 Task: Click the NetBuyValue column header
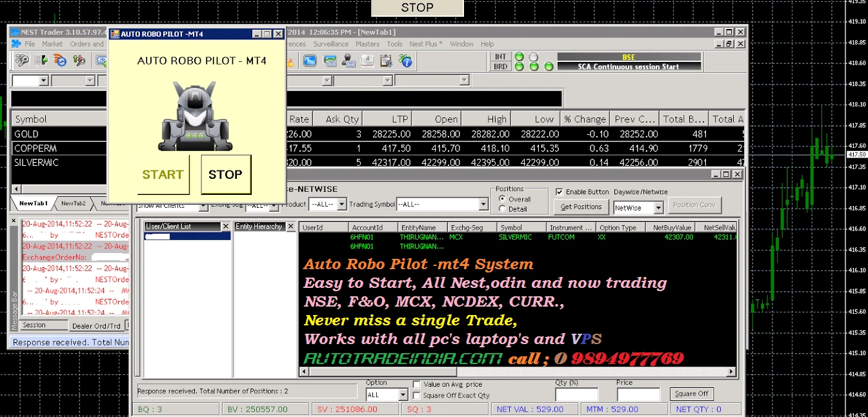click(x=672, y=228)
